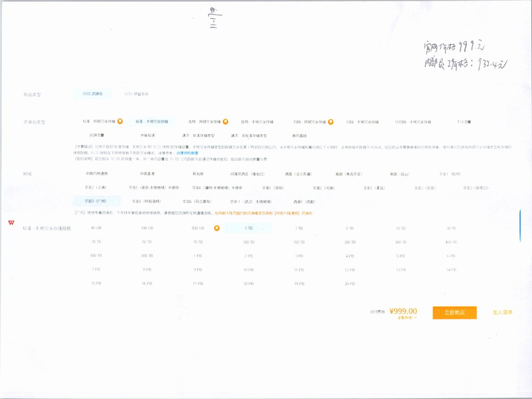Select the 100 TB specification option
Screen dimensions: 532x399
(248, 242)
